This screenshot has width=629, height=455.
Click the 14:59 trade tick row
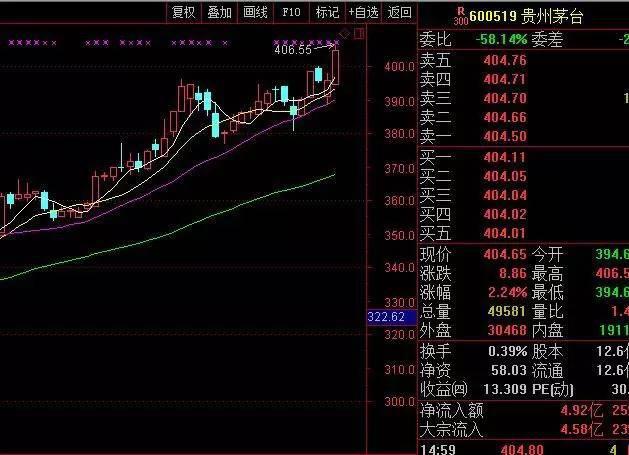pyautogui.click(x=523, y=449)
